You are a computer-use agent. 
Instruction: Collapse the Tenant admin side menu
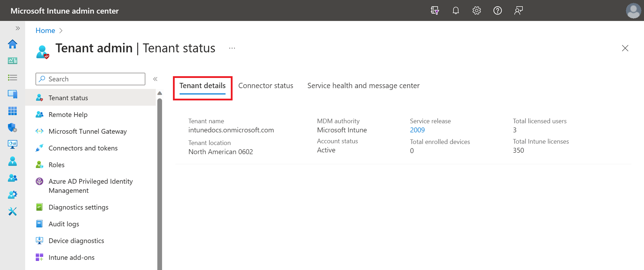pos(155,79)
